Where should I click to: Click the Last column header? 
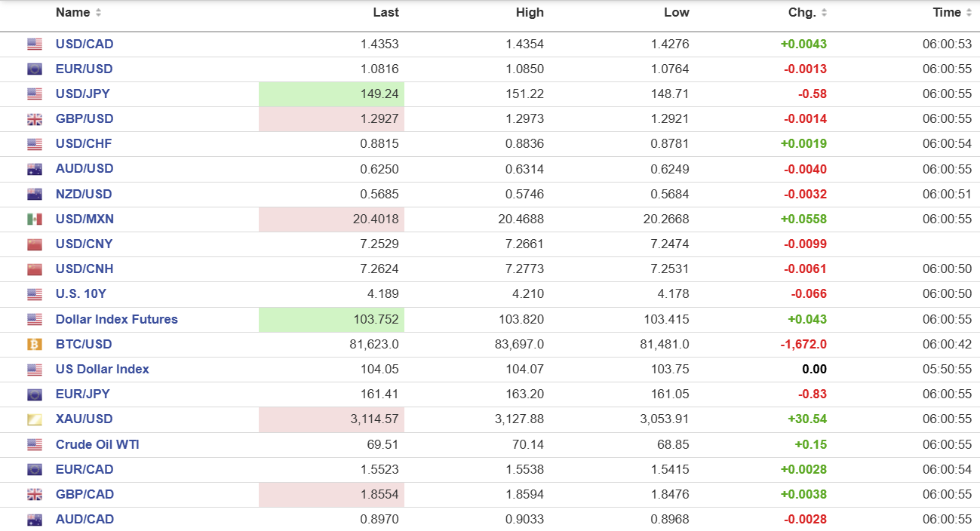click(x=386, y=13)
